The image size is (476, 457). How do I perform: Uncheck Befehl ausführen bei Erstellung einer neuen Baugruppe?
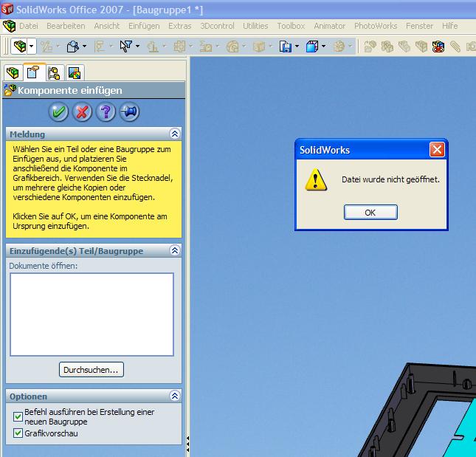point(18,416)
